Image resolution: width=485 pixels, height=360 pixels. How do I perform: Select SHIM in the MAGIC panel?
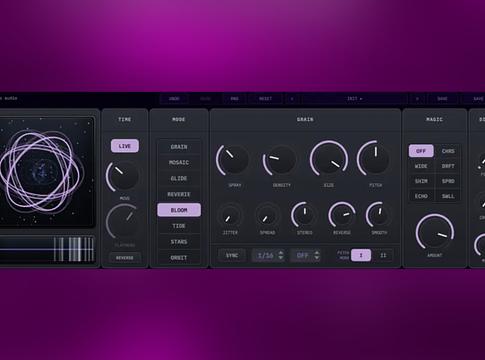click(x=421, y=181)
